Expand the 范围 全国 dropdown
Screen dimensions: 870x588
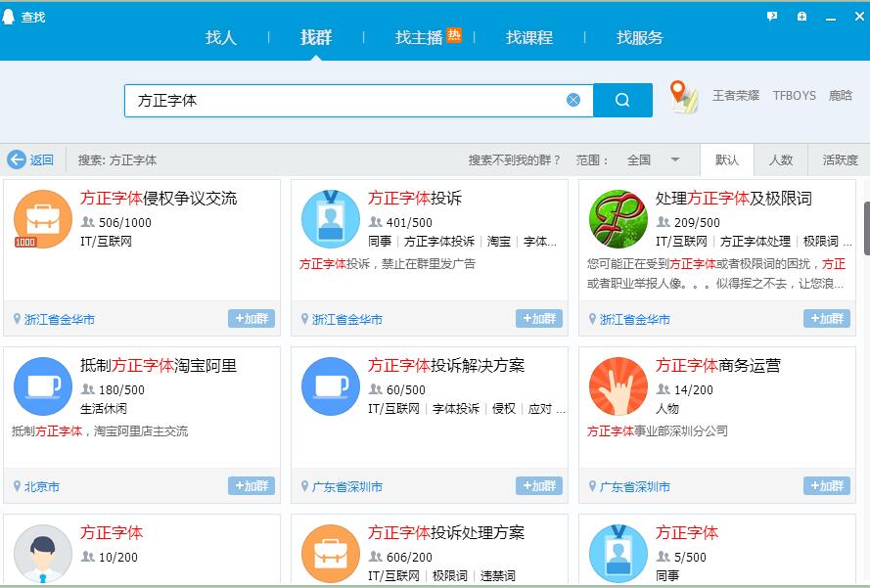coord(653,159)
